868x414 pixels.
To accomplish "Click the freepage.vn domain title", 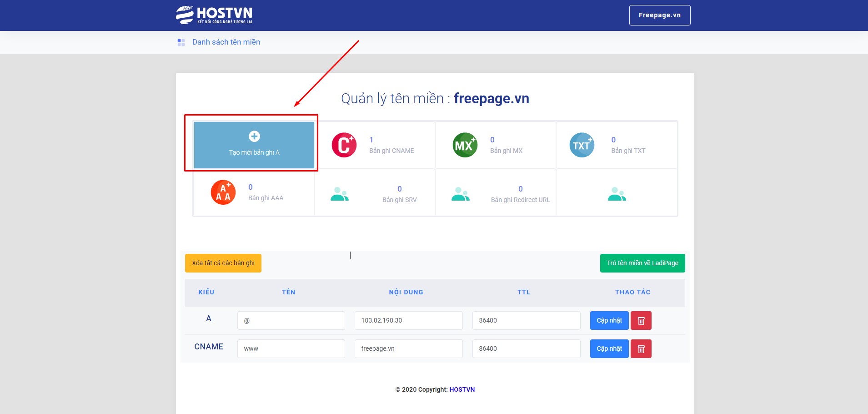I will 492,99.
